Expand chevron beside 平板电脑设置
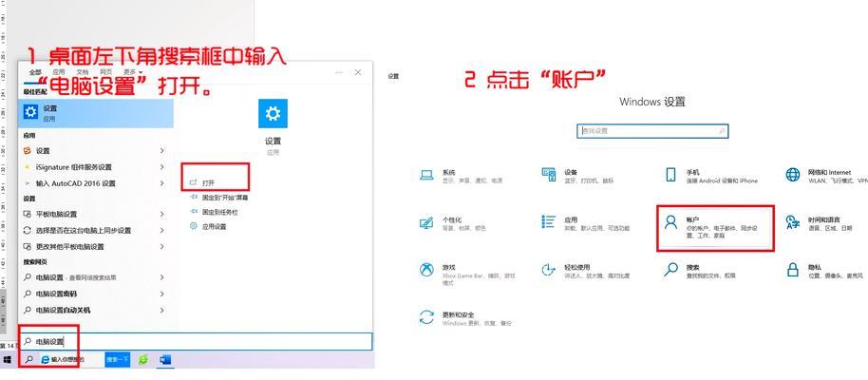Image resolution: width=868 pixels, height=380 pixels. coord(162,214)
